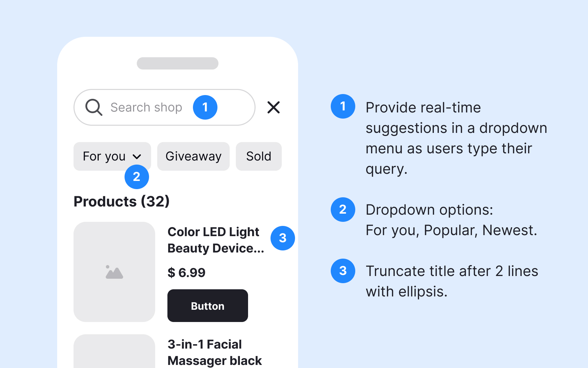Toggle the Sold filter chip

(x=258, y=156)
